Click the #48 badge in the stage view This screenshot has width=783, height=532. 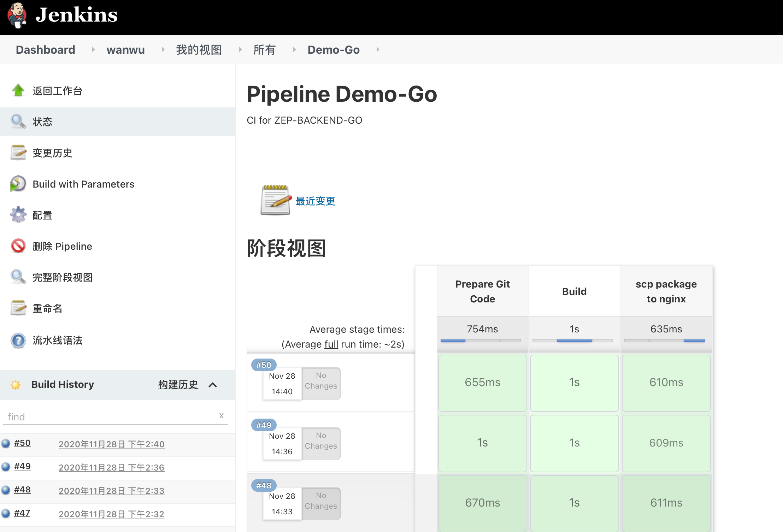(x=264, y=485)
